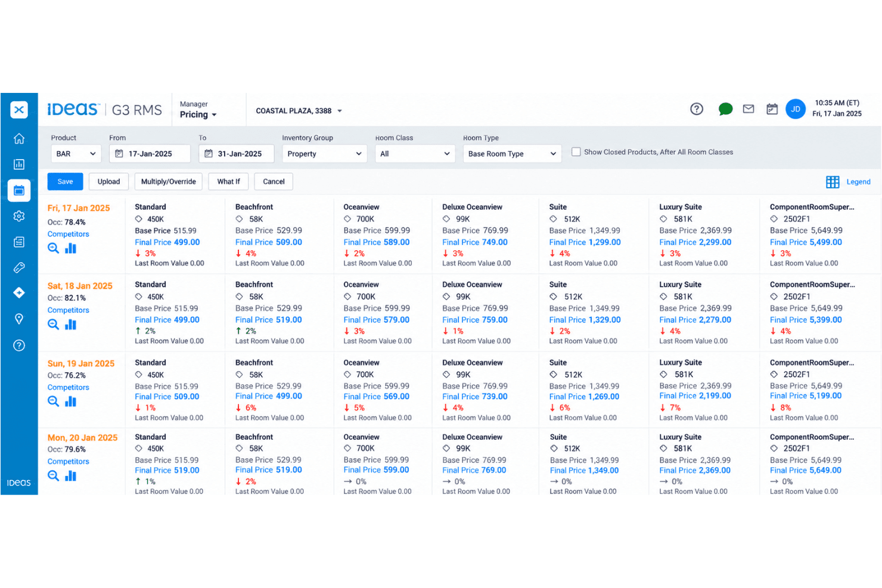Click the magnifier icon for Sun, 19 Jan
882x588 pixels.
coord(53,402)
